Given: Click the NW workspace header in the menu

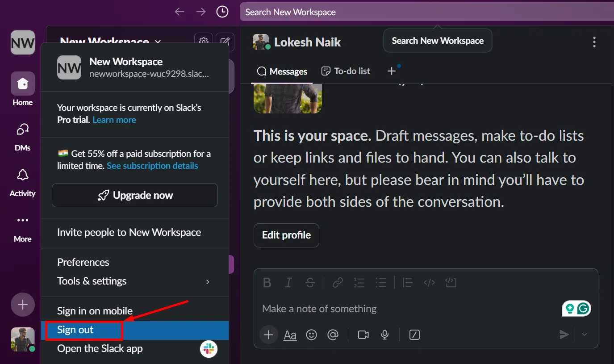Looking at the screenshot, I should click(x=135, y=67).
